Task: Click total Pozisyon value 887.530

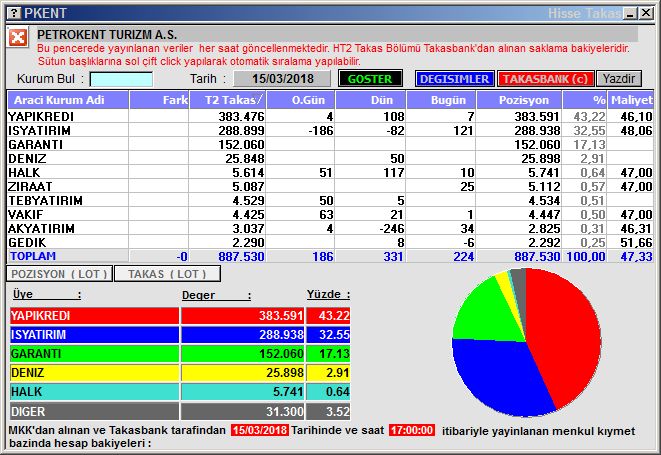Action: pos(537,256)
